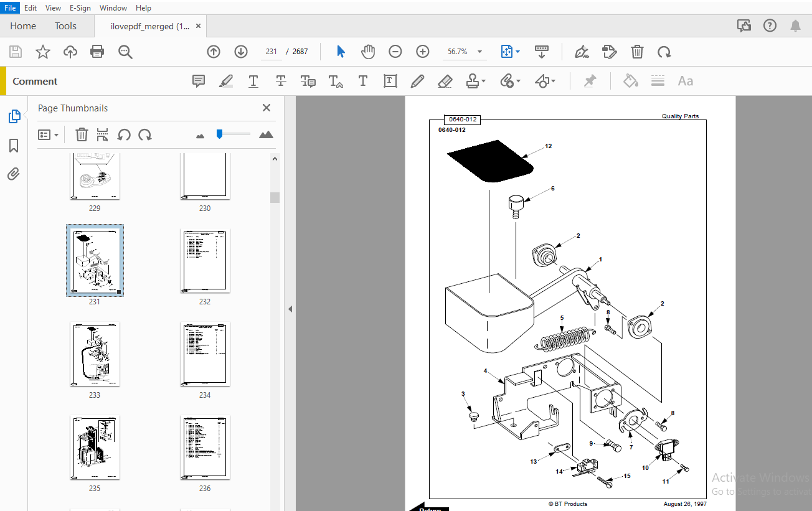The width and height of the screenshot is (812, 511).
Task: Close the Page Thumbnails panel
Action: pyautogui.click(x=267, y=108)
